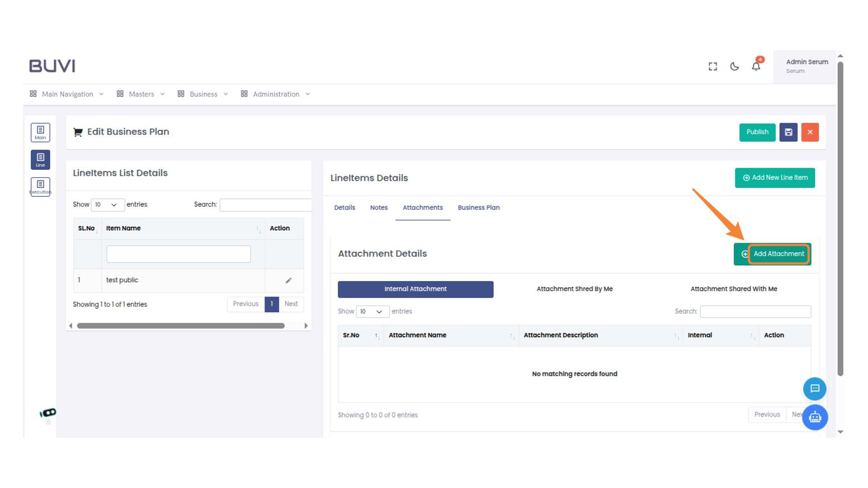
Task: Click the Add New Line Item button
Action: pyautogui.click(x=774, y=178)
